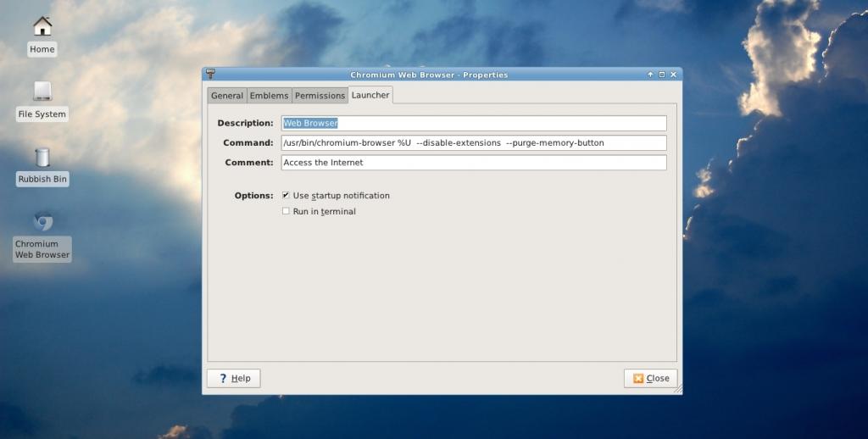This screenshot has height=439, width=868.
Task: Switch to the General tab
Action: click(227, 95)
